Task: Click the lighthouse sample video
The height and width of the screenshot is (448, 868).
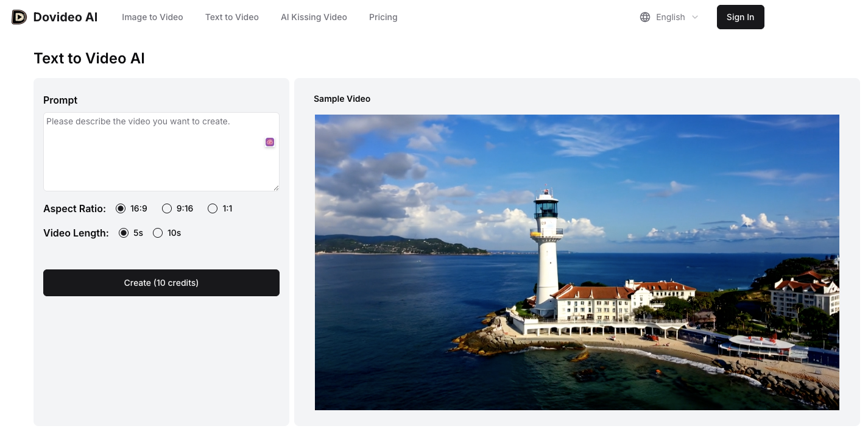Action: tap(577, 262)
